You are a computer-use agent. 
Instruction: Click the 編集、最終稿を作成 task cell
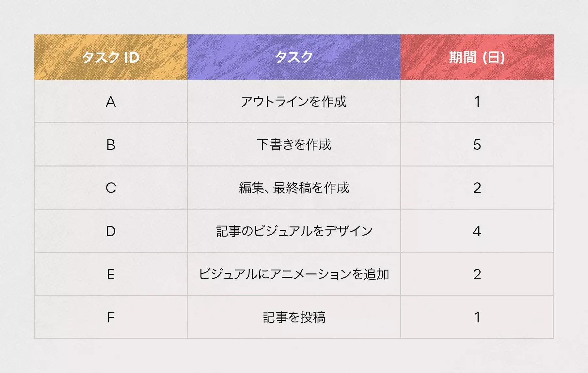[294, 188]
